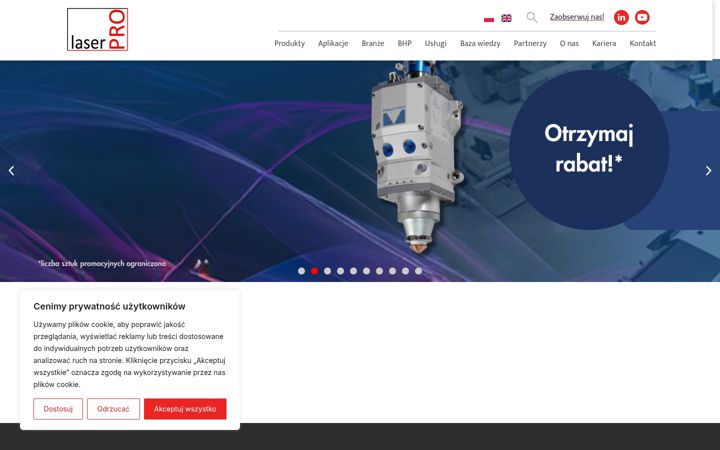Select the tenth carousel dot

click(x=418, y=271)
